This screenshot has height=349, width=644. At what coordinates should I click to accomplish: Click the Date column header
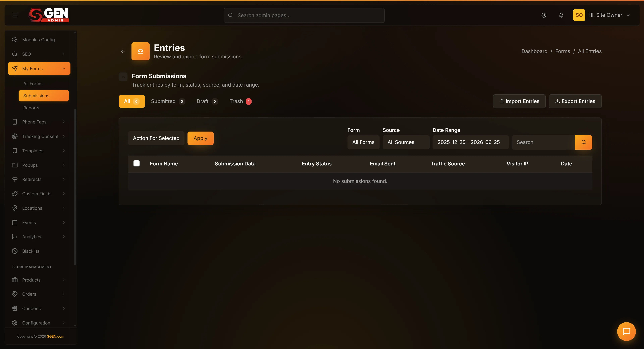pyautogui.click(x=566, y=164)
